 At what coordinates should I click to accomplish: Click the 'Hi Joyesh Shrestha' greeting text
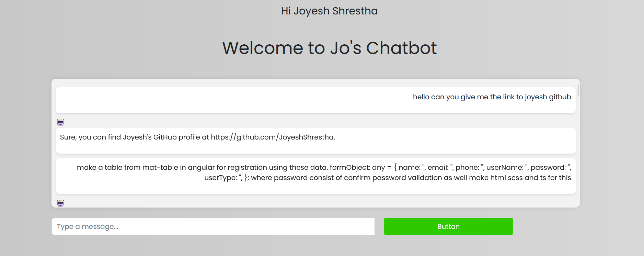click(x=329, y=11)
